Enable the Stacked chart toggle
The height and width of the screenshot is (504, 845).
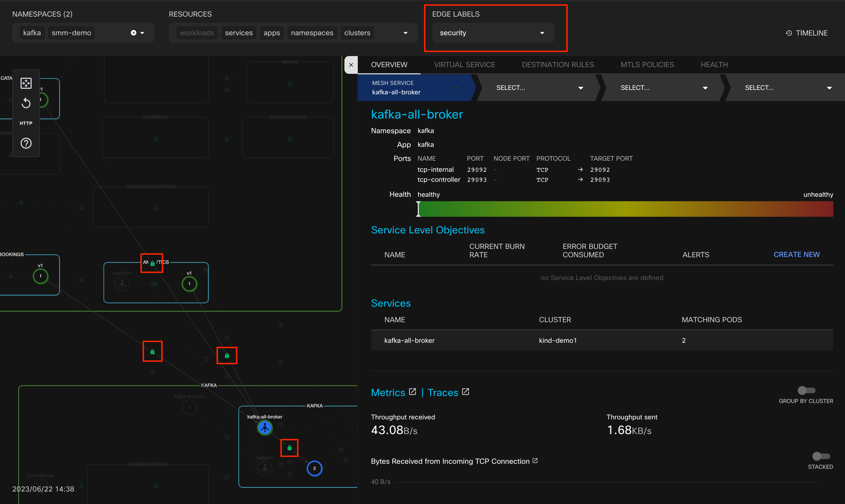coord(821,456)
